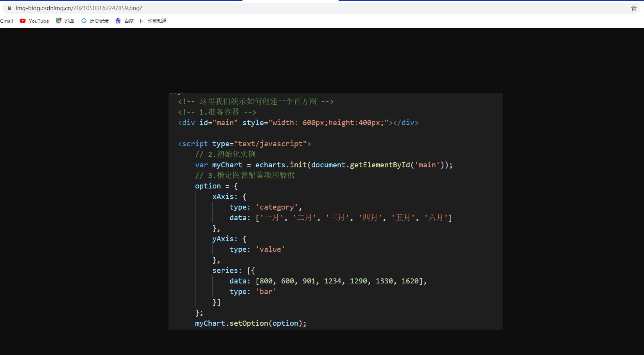The image size is (644, 355).
Task: Click the lock icon in the address bar
Action: (9, 8)
